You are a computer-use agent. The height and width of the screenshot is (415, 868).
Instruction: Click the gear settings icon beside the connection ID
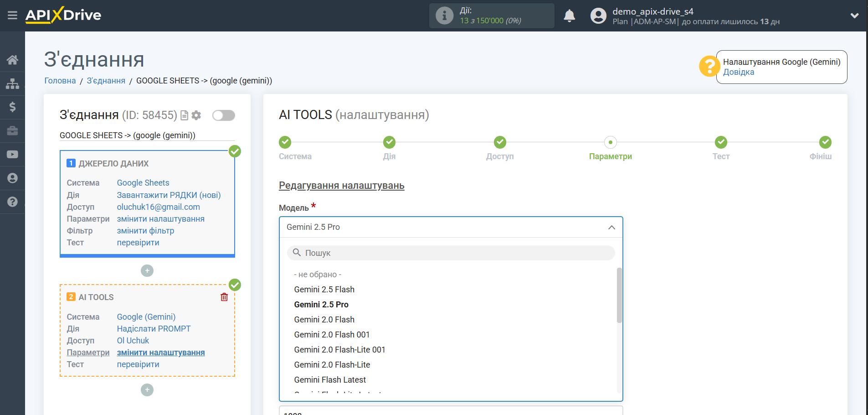click(196, 115)
